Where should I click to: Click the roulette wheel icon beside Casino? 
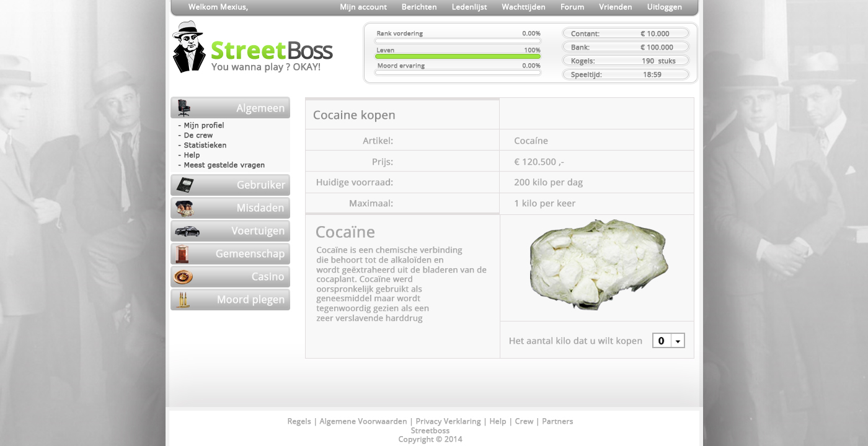184,277
